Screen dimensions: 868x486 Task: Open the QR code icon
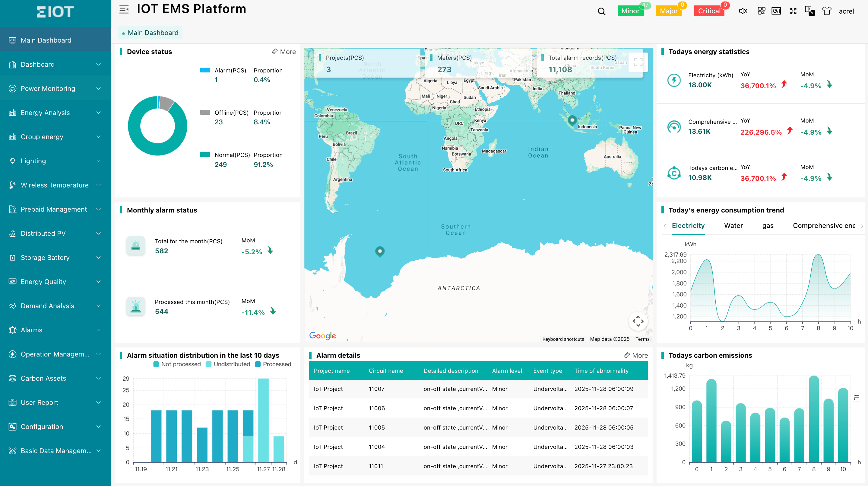(x=762, y=11)
